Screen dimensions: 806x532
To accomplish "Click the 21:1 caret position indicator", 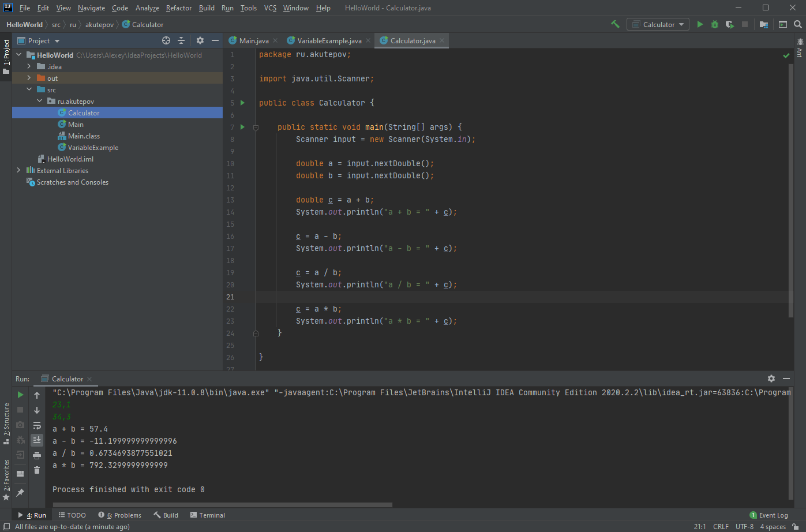I will click(700, 526).
